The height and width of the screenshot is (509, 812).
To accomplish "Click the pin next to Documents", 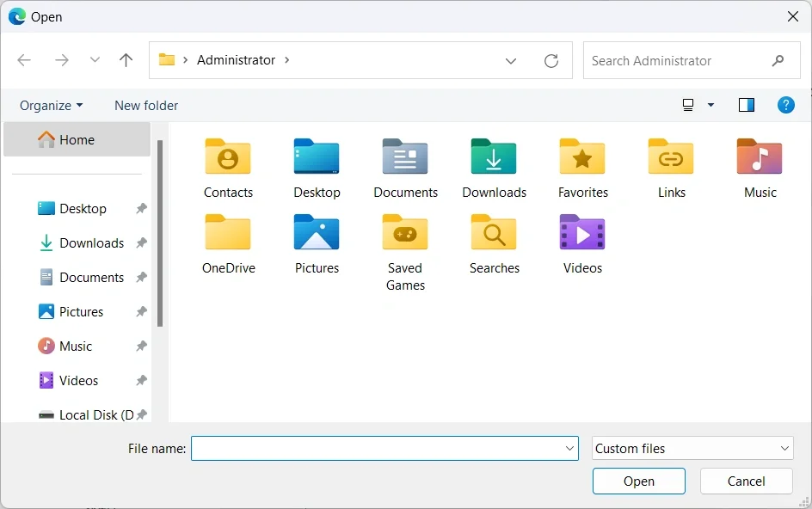I will 141,277.
